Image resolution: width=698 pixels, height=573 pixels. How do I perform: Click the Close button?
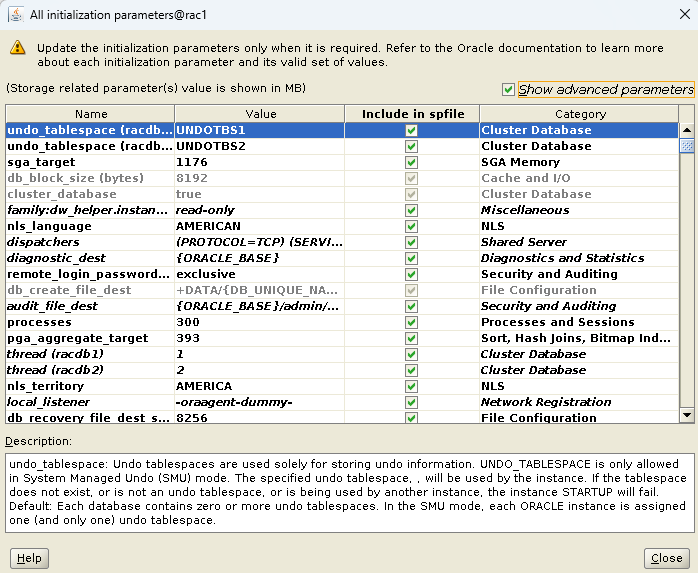(666, 558)
